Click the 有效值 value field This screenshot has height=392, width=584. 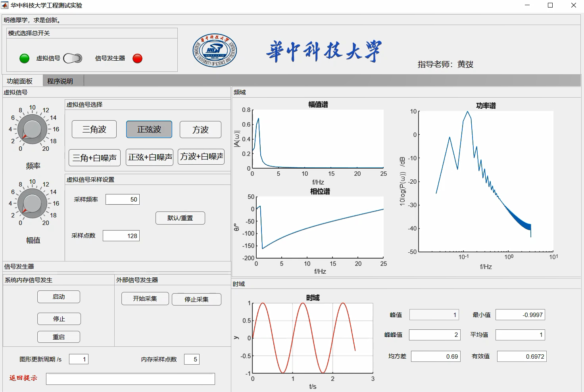[x=522, y=356]
